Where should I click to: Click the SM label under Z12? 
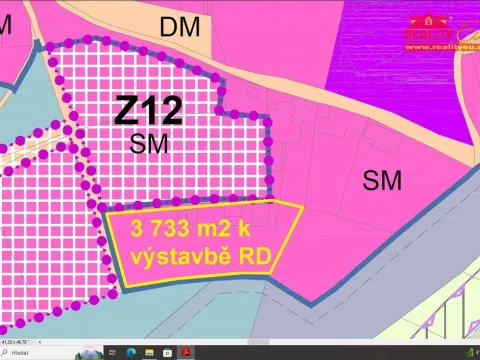click(x=149, y=144)
